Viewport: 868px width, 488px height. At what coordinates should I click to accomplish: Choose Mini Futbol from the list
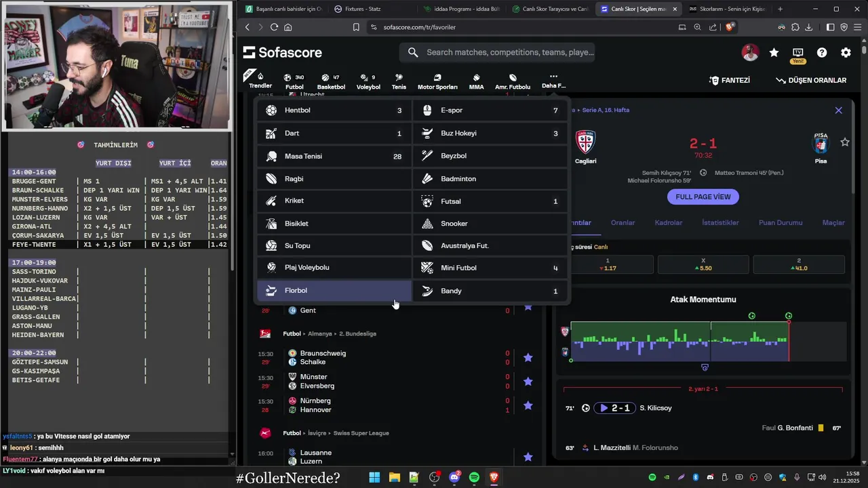[x=490, y=268]
